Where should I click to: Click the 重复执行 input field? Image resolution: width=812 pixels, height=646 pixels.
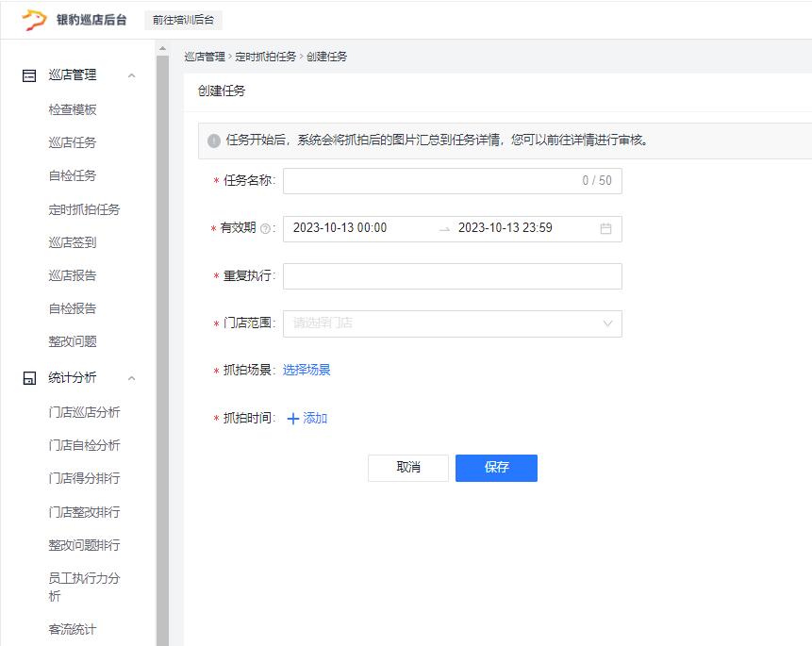[x=452, y=276]
